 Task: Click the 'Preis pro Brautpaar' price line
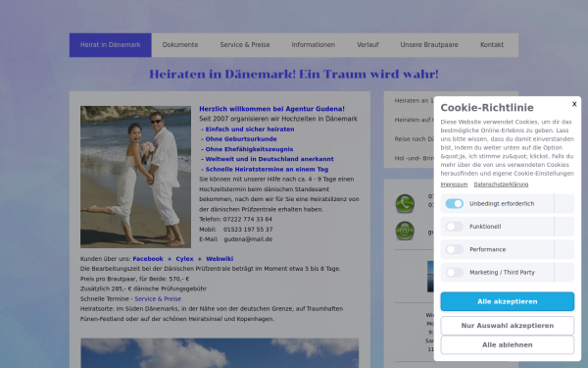(x=134, y=279)
